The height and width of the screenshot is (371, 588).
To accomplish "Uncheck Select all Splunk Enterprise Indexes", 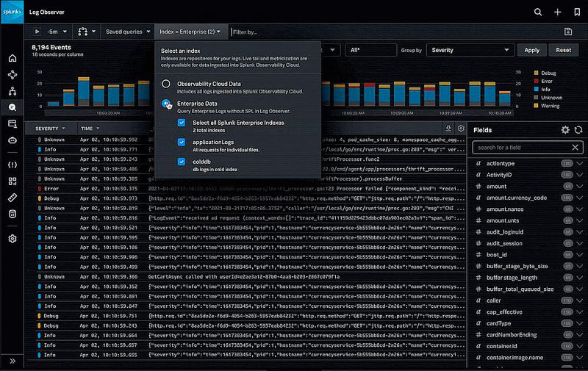I will (x=182, y=123).
